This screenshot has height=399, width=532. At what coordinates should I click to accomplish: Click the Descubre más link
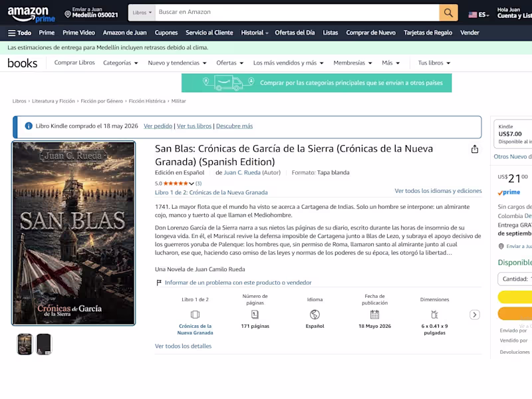235,126
